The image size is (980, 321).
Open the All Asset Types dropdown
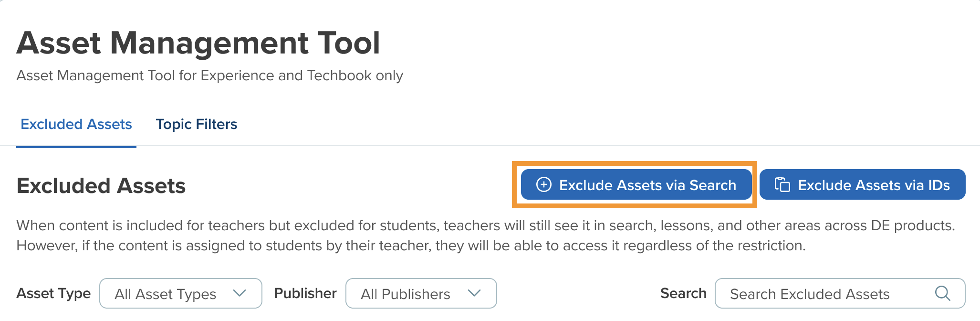tap(180, 293)
